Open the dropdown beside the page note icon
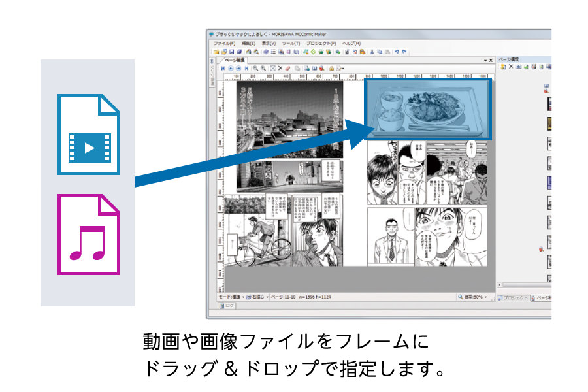 pos(343,68)
